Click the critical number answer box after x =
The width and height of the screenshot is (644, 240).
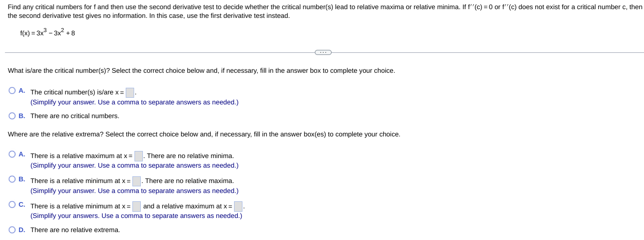click(x=129, y=92)
